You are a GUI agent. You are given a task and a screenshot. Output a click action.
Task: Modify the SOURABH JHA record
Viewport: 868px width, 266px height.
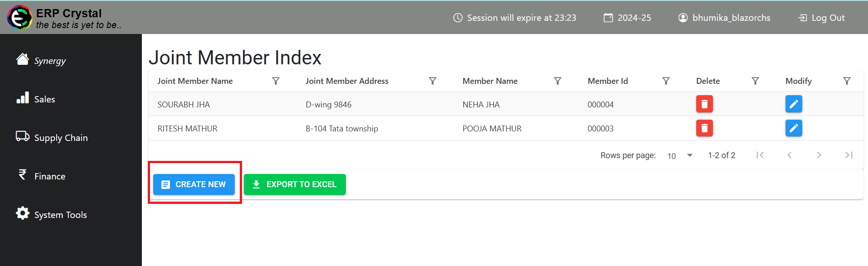[x=794, y=104]
